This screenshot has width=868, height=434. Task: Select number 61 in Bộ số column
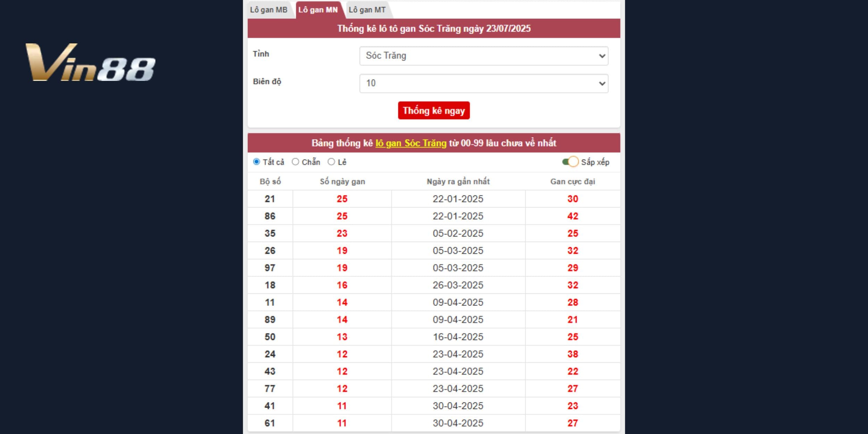click(x=270, y=423)
